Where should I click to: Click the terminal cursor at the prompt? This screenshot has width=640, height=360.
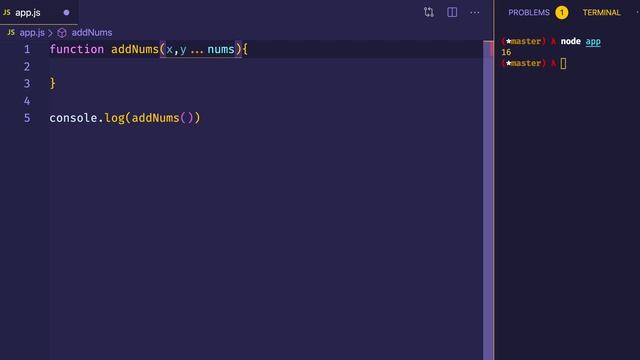pyautogui.click(x=563, y=63)
